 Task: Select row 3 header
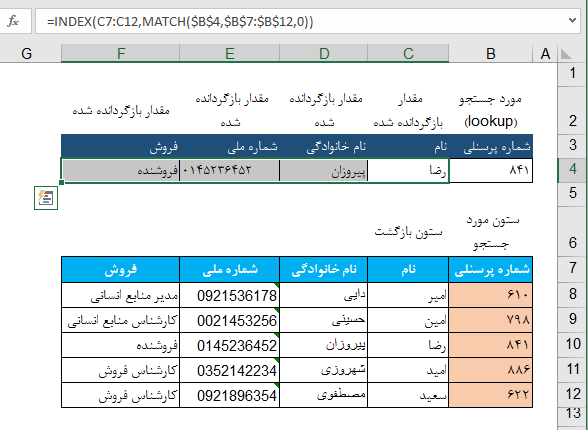click(573, 145)
